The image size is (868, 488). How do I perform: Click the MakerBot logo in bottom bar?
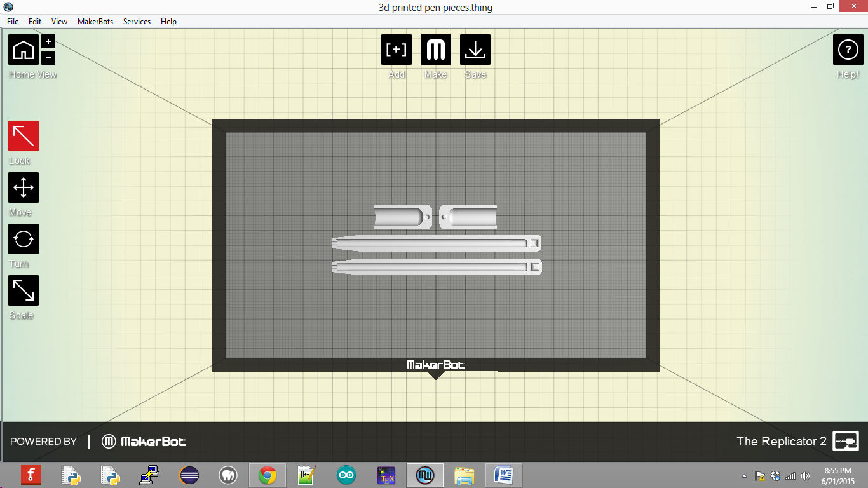click(x=145, y=441)
